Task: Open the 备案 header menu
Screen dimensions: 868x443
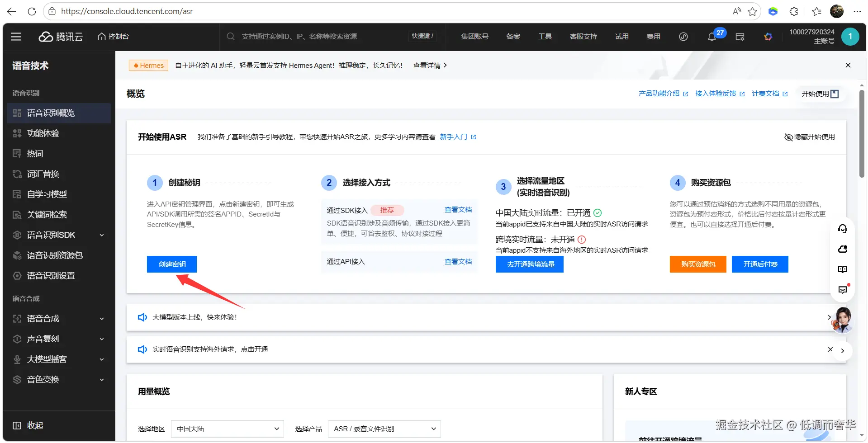Action: (513, 37)
